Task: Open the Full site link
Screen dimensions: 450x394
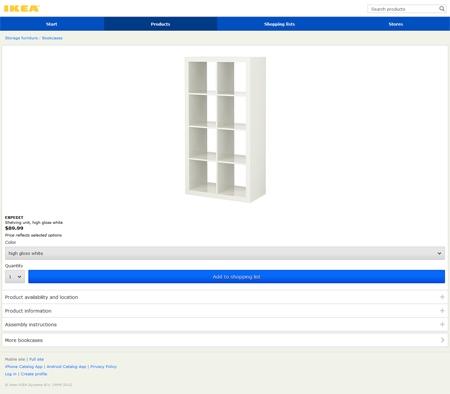Action: 36,359
